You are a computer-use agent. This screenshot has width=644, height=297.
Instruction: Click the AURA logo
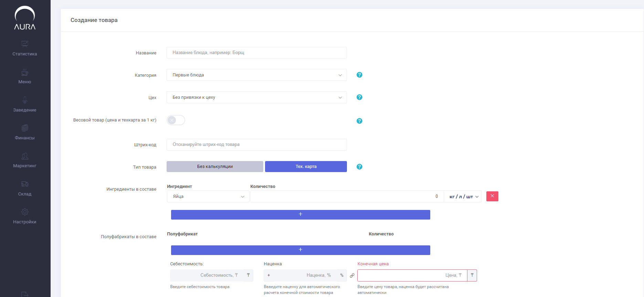click(25, 18)
